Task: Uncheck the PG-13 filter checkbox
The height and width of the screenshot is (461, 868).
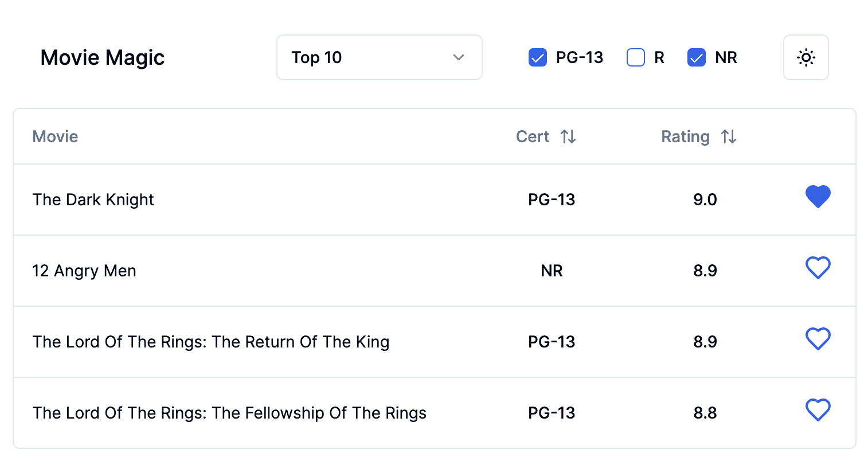Action: click(x=538, y=57)
